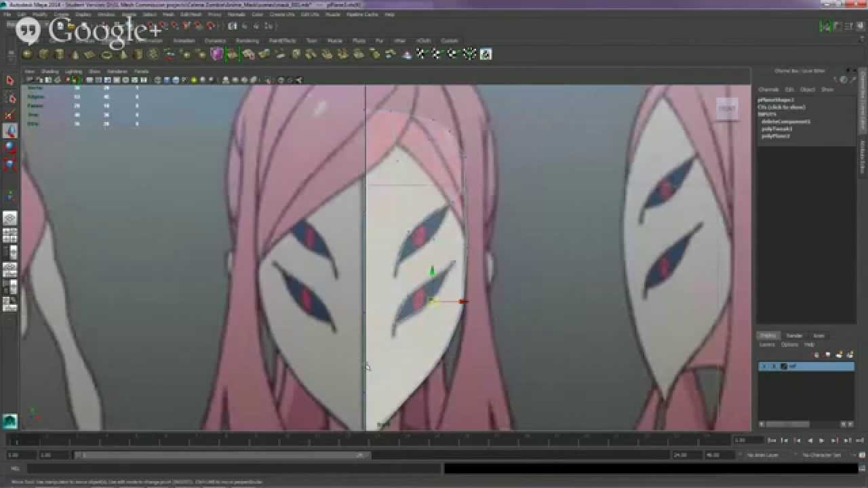Click the playback end time field 24.00

(x=686, y=455)
